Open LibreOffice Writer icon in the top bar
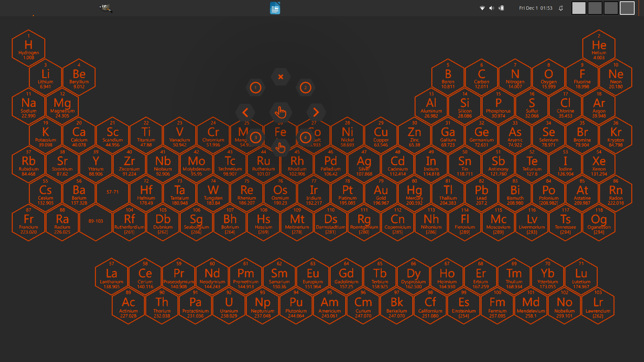 [x=275, y=8]
